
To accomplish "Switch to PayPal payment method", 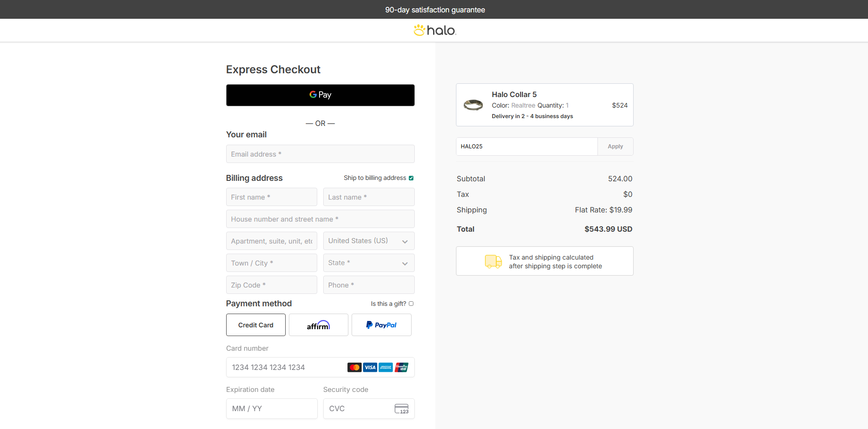I will coord(381,325).
